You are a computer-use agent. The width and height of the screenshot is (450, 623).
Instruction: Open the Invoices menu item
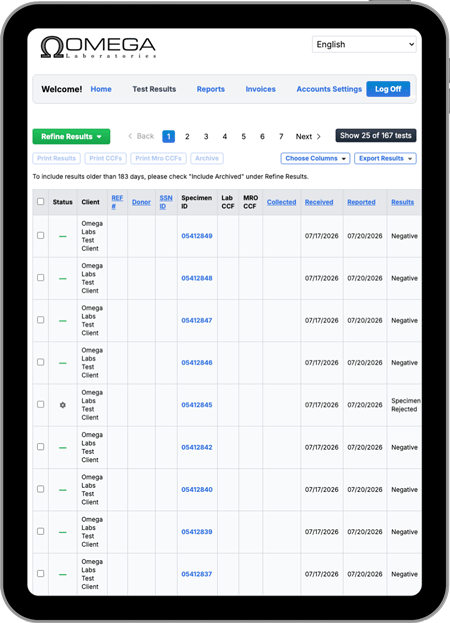point(261,89)
